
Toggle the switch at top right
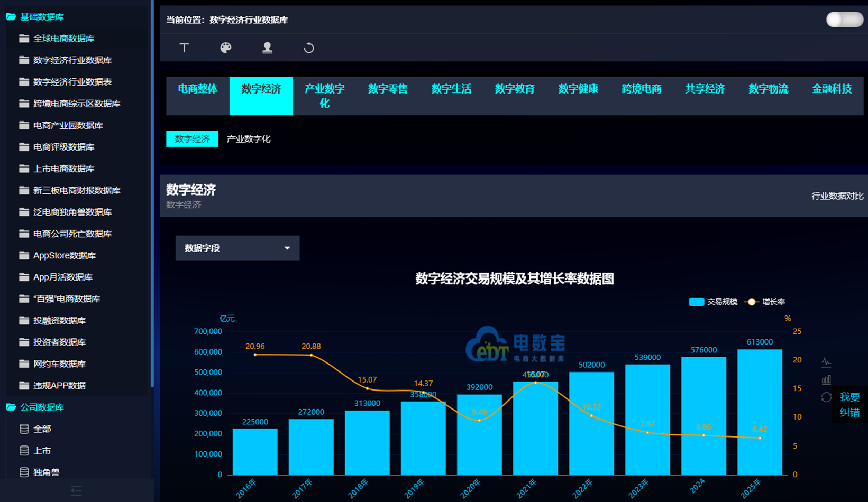[x=844, y=19]
